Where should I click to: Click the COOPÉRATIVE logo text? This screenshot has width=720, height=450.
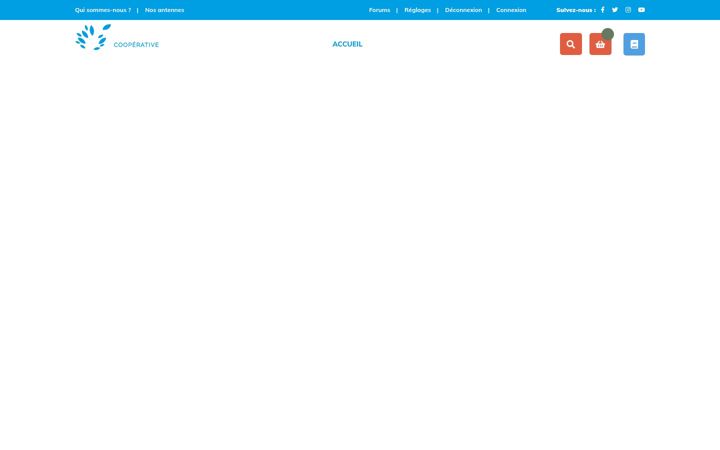(136, 45)
